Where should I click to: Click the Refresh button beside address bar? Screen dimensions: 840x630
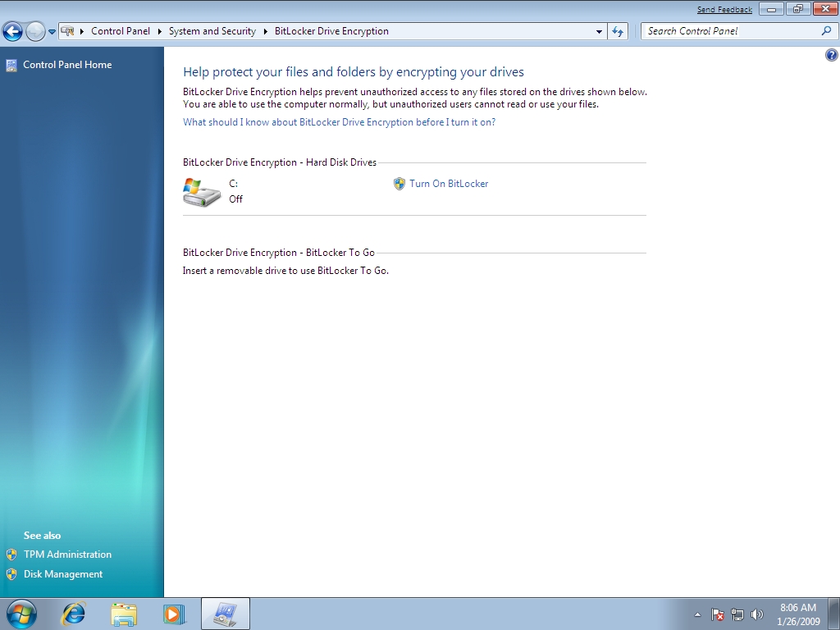click(618, 32)
